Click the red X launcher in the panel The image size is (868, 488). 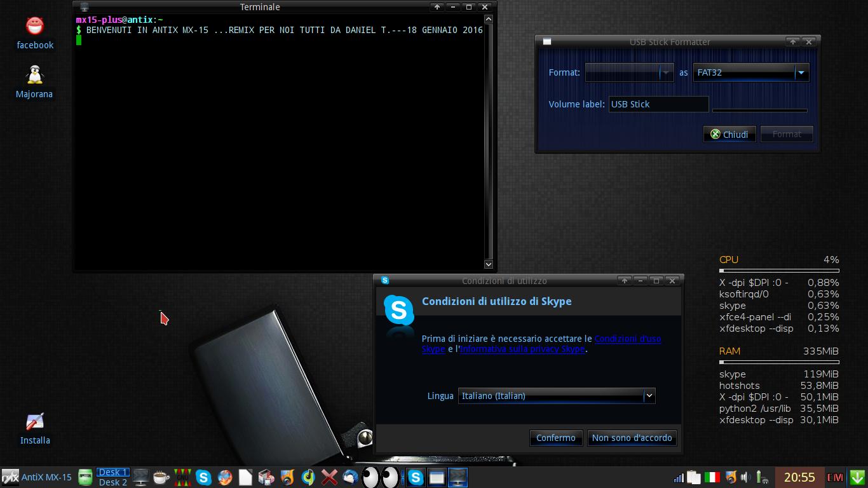pyautogui.click(x=329, y=477)
